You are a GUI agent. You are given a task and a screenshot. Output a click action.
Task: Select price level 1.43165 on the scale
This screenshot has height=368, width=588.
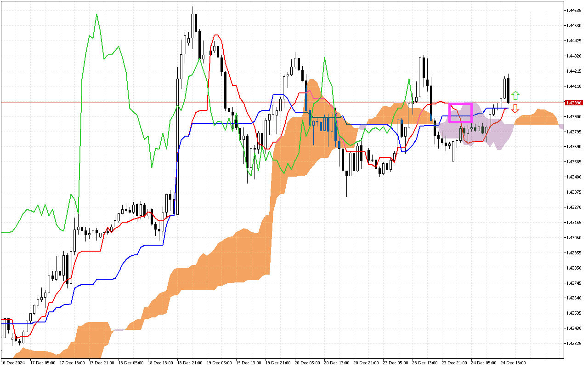pos(574,223)
